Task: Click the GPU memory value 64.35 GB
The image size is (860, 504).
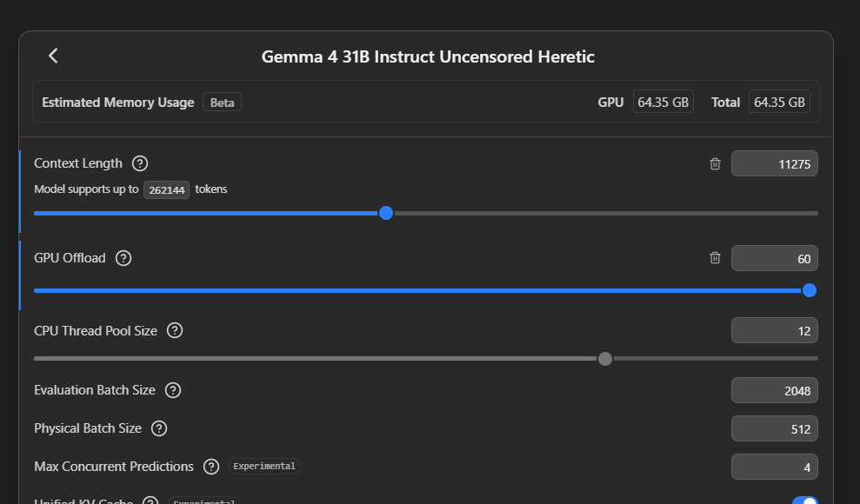Action: (663, 102)
